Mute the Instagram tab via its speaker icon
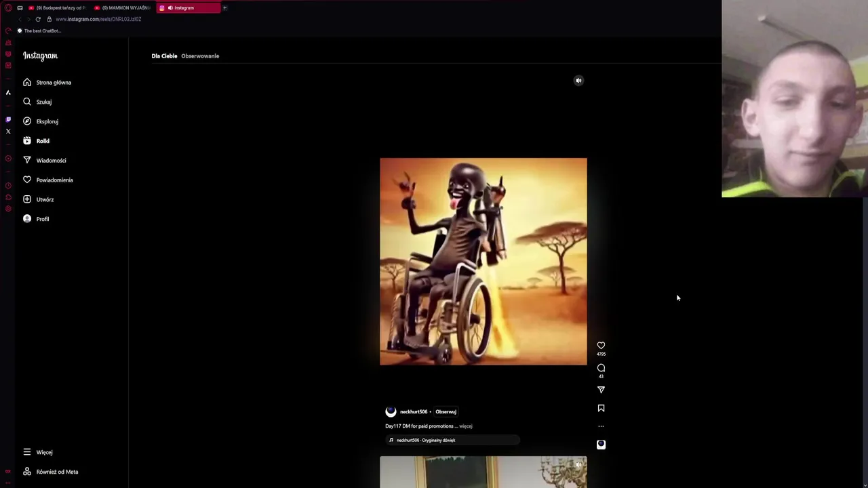The image size is (868, 488). [170, 7]
